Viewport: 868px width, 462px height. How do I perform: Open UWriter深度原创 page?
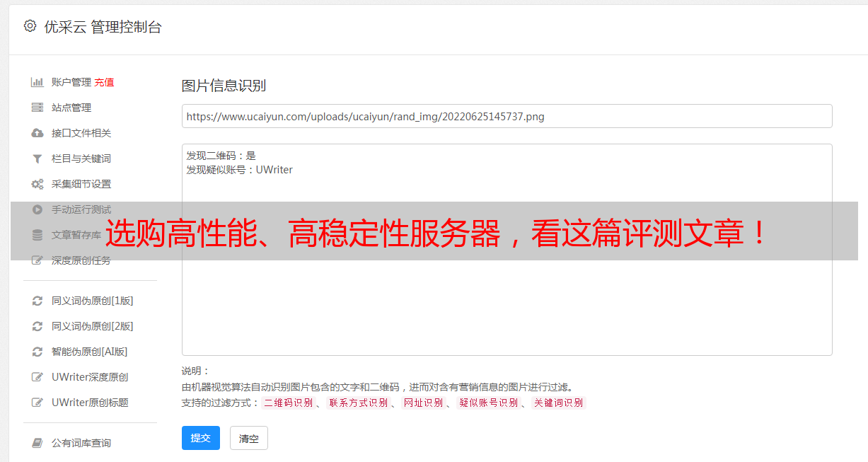(x=90, y=377)
